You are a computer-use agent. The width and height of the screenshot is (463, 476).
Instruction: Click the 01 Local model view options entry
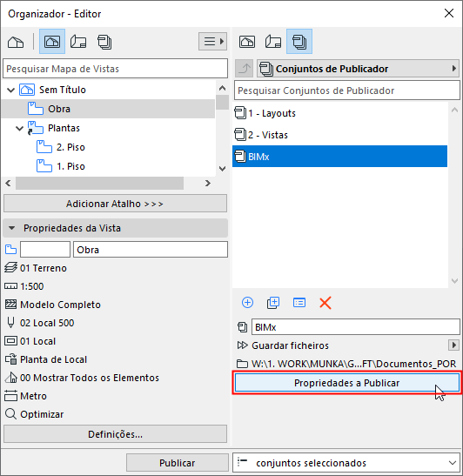(30, 341)
